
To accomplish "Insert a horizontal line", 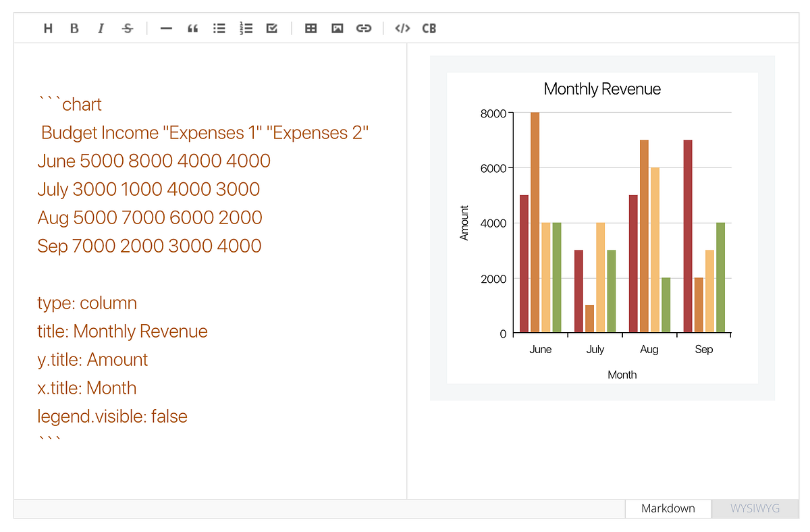I will click(x=166, y=28).
